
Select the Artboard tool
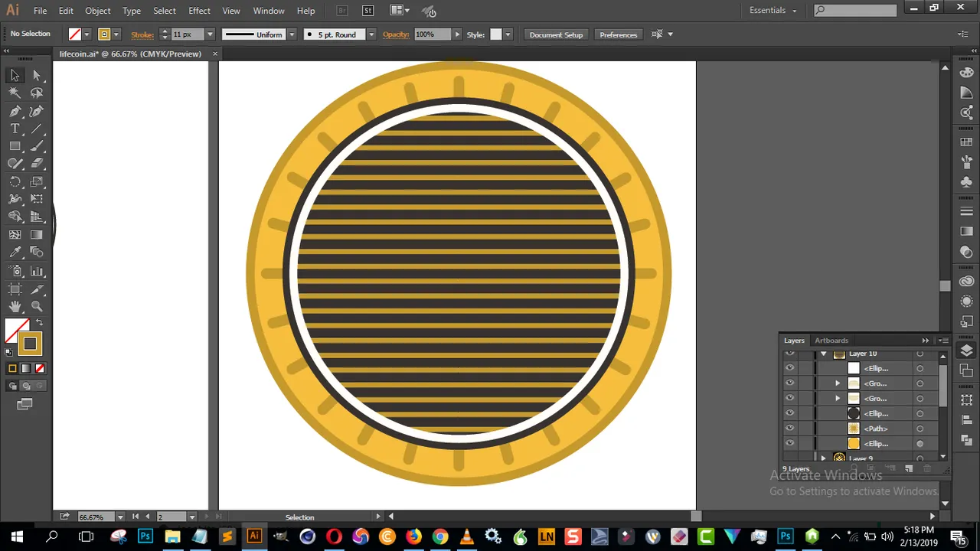(15, 289)
